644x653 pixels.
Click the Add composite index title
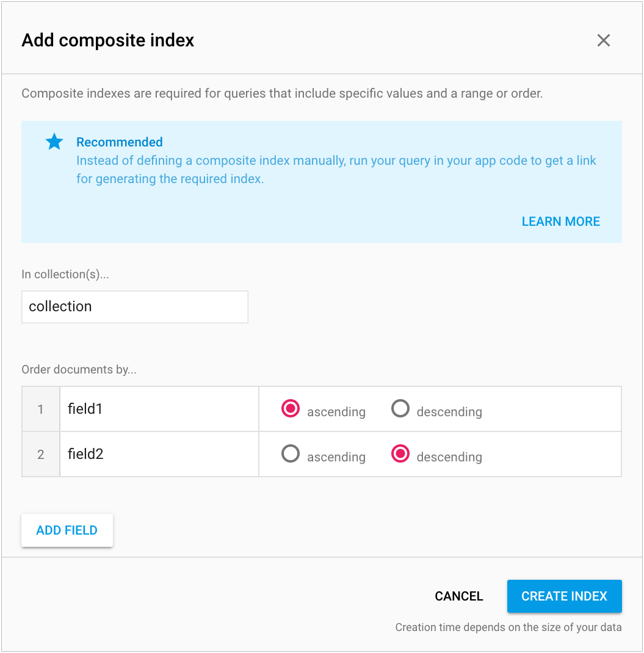[107, 40]
